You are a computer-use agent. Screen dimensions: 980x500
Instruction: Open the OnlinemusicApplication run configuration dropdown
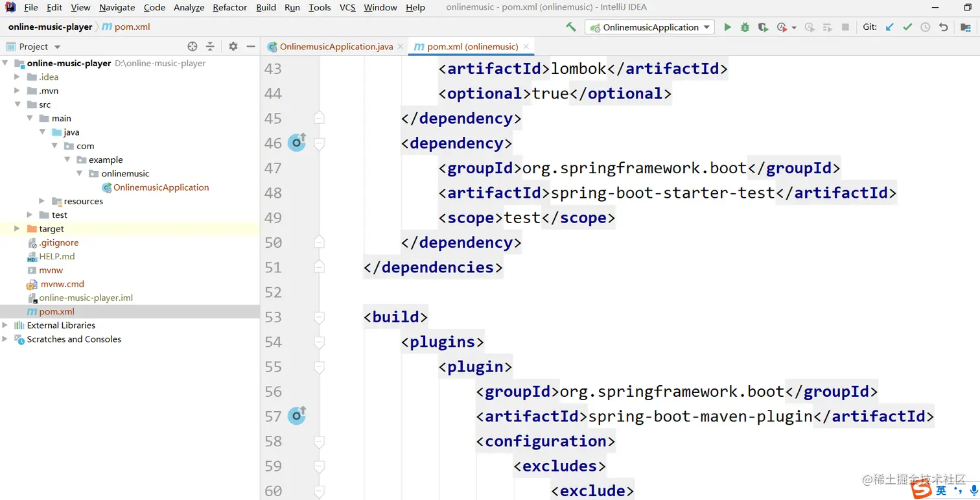[649, 27]
